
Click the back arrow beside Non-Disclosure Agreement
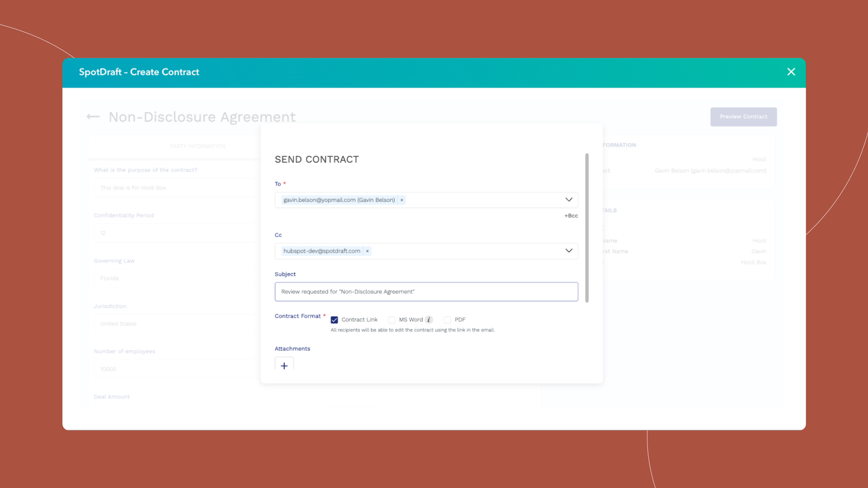click(x=93, y=117)
